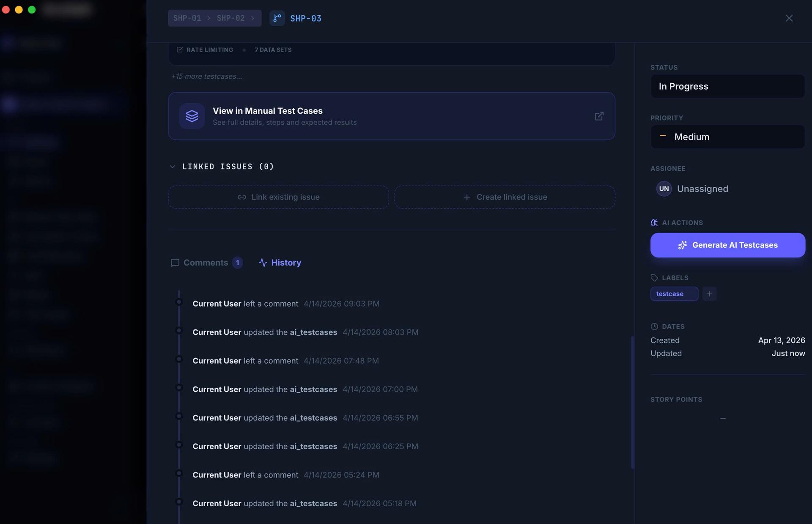Click the UN avatar icon
Image resolution: width=812 pixels, height=524 pixels.
(x=664, y=189)
